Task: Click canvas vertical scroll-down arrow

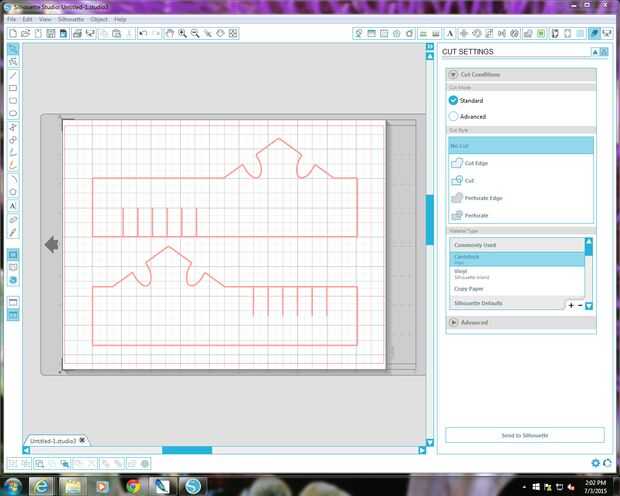Action: point(430,442)
